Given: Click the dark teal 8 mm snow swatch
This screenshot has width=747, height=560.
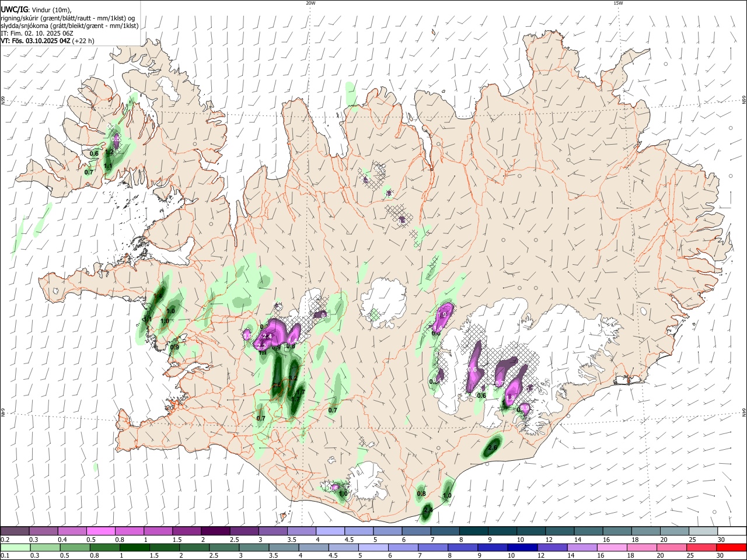Looking at the screenshot, I should click(x=473, y=531).
